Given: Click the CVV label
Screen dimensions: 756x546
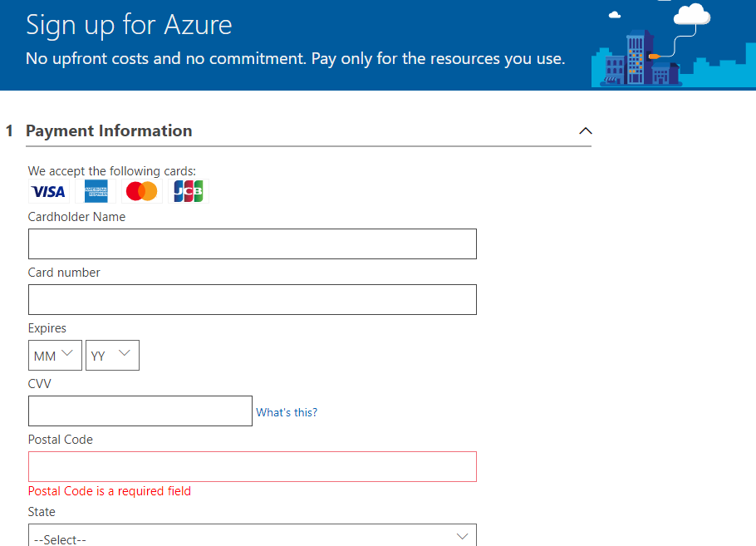Looking at the screenshot, I should pos(40,384).
